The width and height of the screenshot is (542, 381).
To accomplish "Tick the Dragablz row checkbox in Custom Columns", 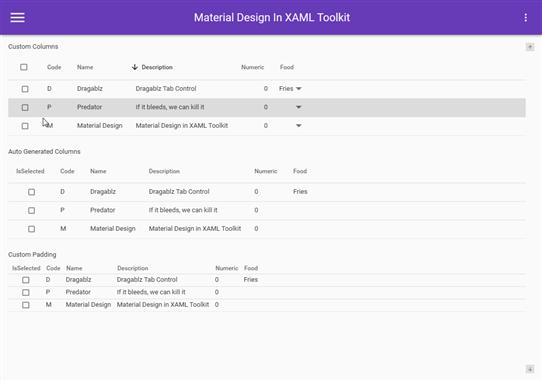I will (25, 89).
